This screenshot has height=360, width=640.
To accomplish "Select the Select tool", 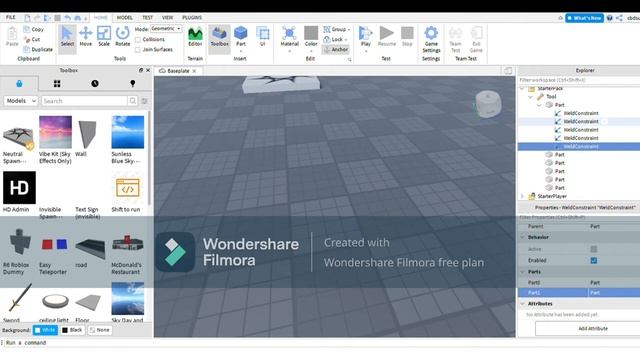I will (67, 36).
